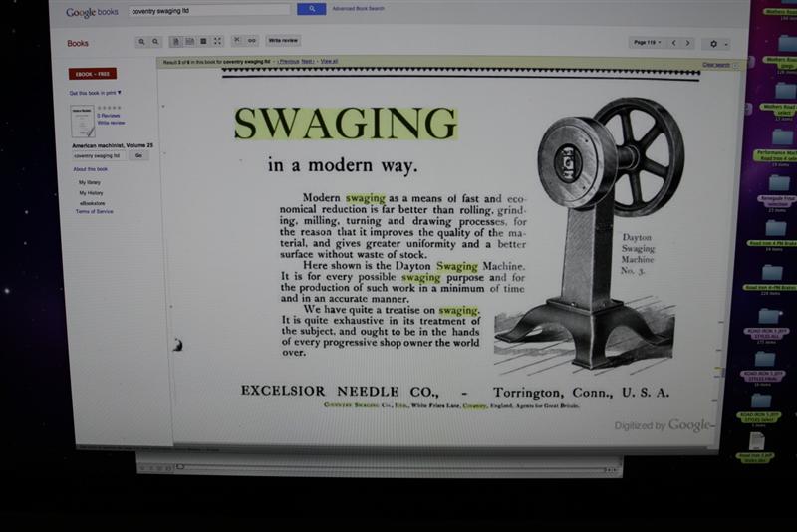The image size is (797, 532).
Task: Click the blue search magnifier button
Action: pos(311,9)
